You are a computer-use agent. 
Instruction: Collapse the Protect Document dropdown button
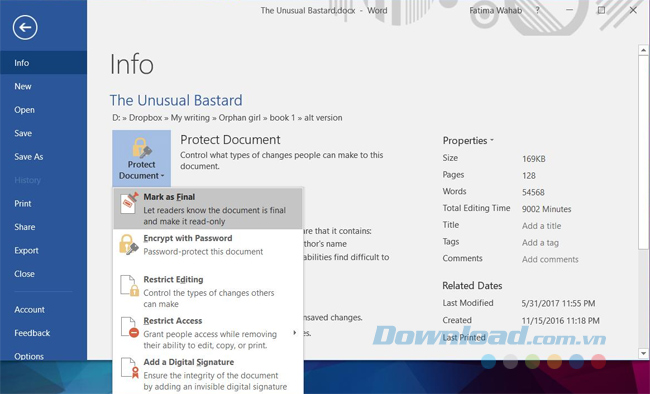(x=141, y=158)
